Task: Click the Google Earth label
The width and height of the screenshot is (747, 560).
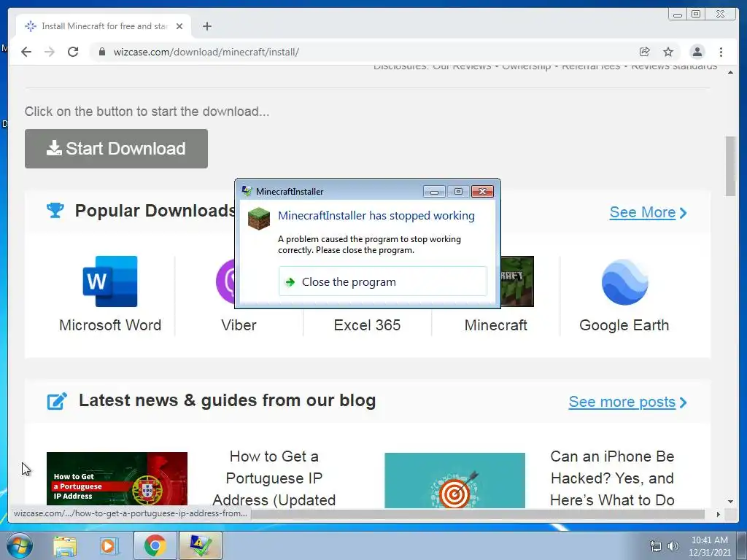Action: coord(624,325)
